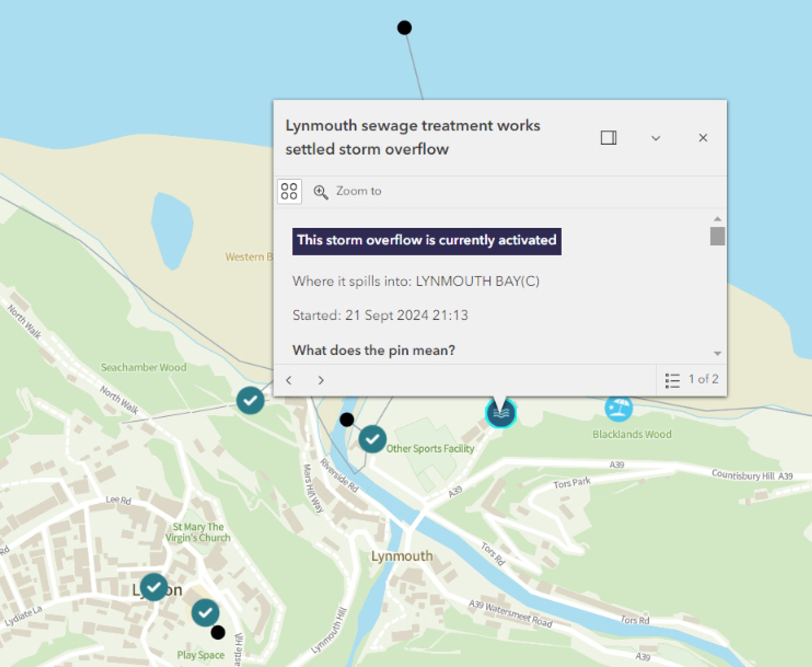Select the checkmark pin beside Other Sports Facility
This screenshot has width=812, height=667.
pos(372,439)
